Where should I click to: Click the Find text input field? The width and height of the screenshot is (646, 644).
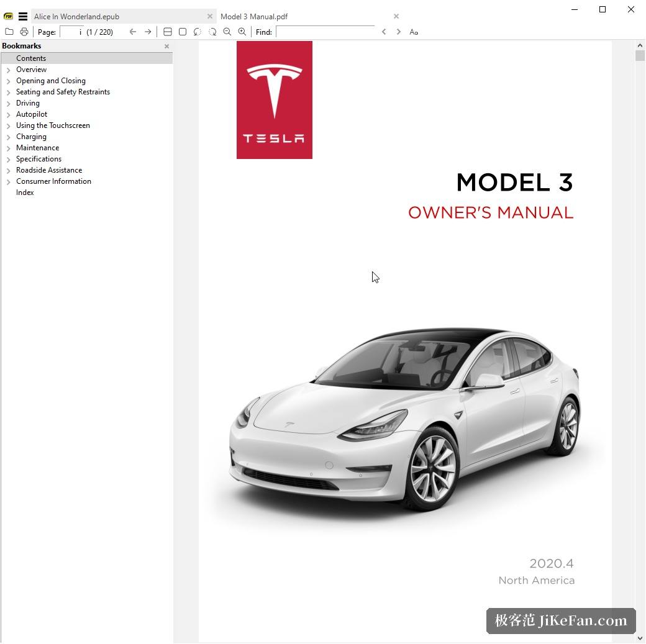(x=325, y=32)
